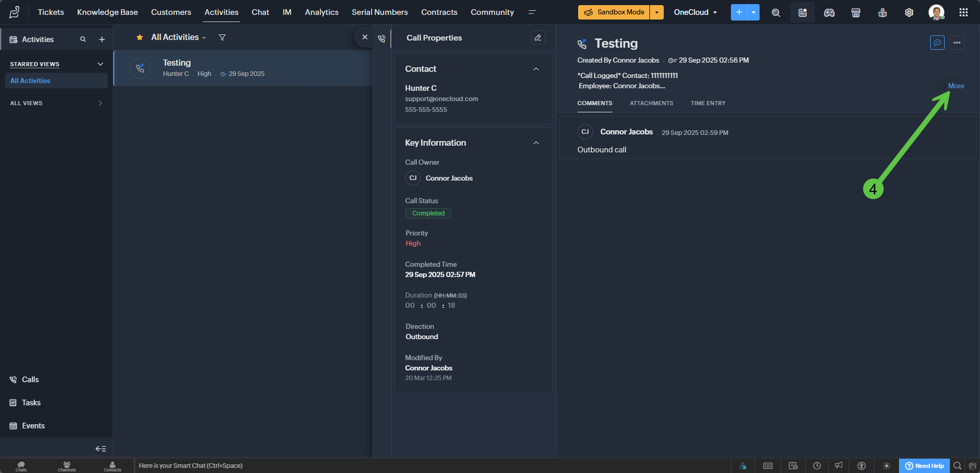
Task: Open the apps grid launcher icon
Action: pos(963,12)
